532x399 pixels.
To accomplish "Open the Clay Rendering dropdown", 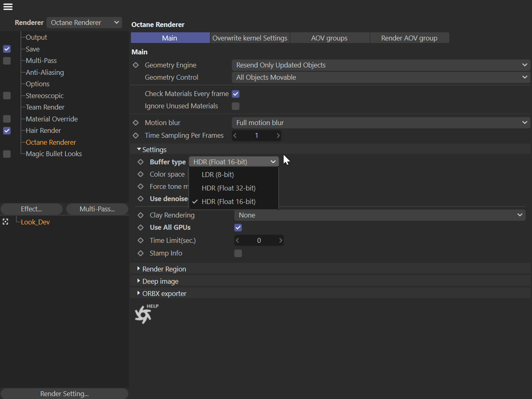I will (380, 215).
